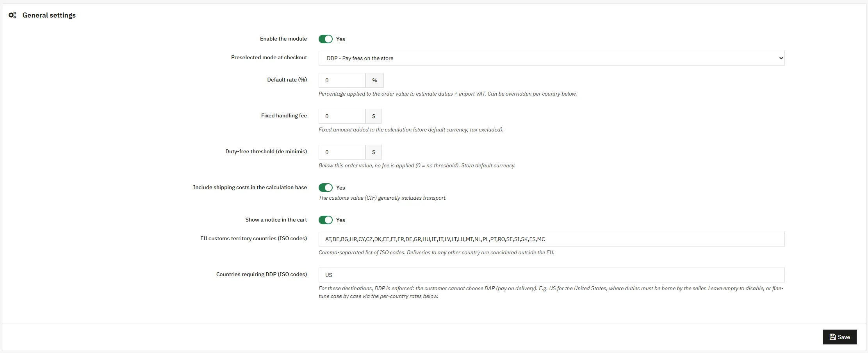This screenshot has height=353, width=868.
Task: Open the Preselected mode at checkout dropdown
Action: coord(551,58)
